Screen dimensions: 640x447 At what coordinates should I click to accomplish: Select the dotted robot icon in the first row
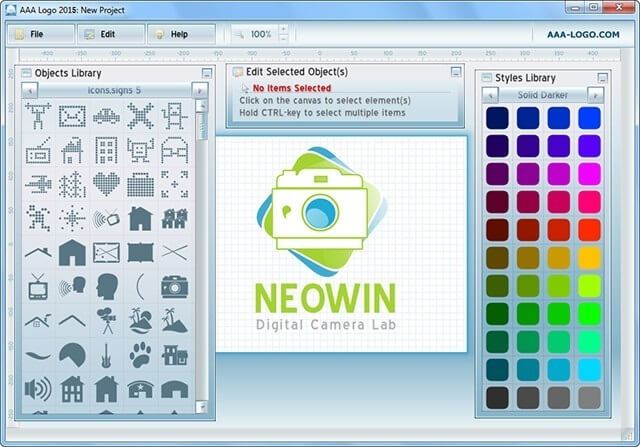[175, 116]
